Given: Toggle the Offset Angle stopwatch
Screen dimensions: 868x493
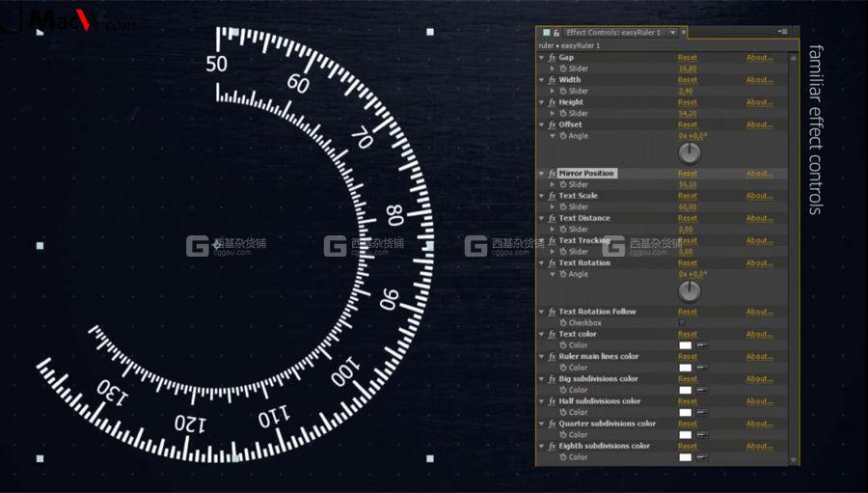Looking at the screenshot, I should pos(563,136).
